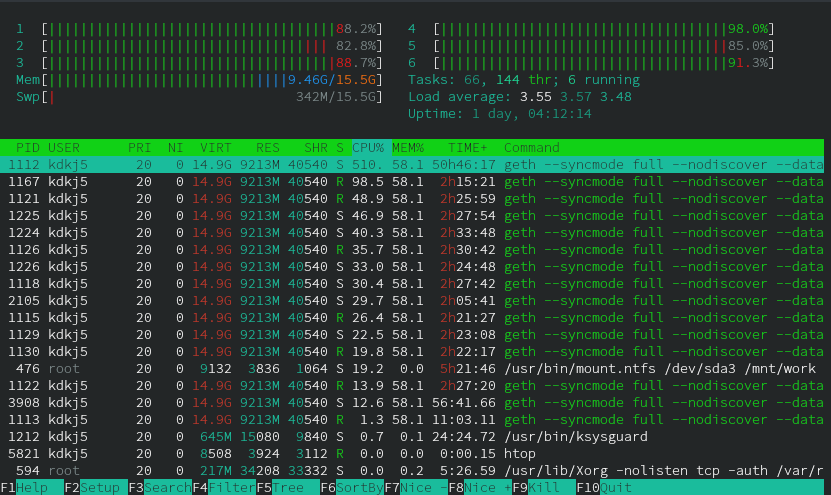Select the process row PID 2105
Screen dimensions: 831x495
412,300
